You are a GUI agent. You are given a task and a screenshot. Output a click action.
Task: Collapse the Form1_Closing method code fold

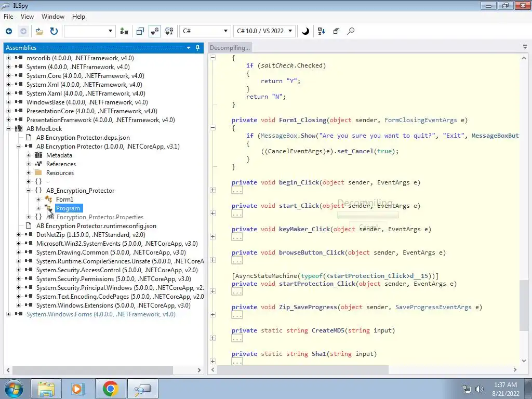point(212,128)
